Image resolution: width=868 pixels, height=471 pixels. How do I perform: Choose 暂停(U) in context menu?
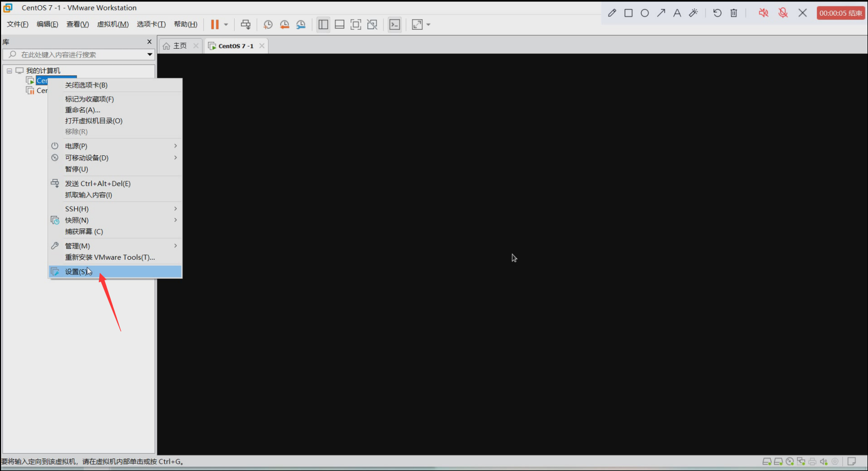tap(115, 169)
